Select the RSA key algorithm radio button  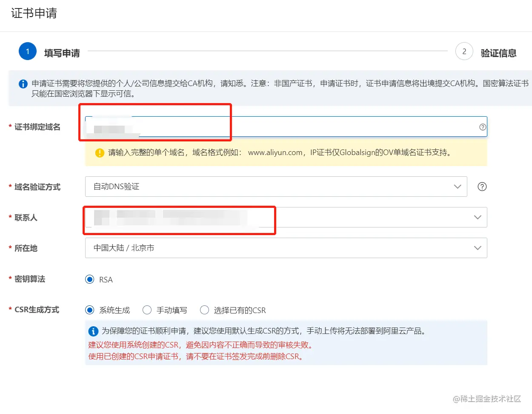(x=89, y=279)
